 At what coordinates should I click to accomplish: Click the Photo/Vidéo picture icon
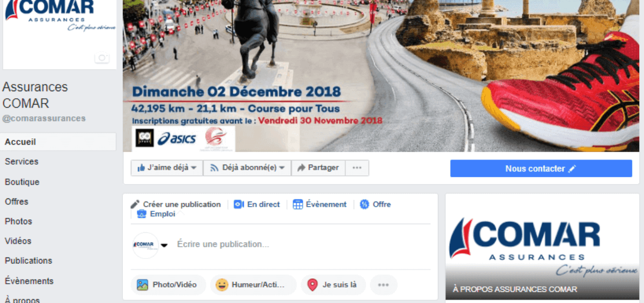[142, 285]
